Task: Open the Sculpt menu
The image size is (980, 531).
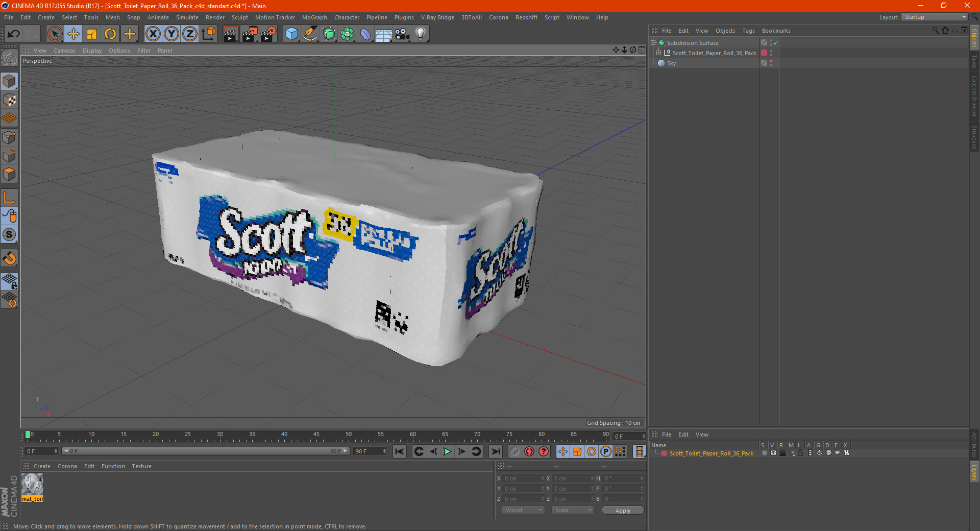Action: click(x=239, y=17)
